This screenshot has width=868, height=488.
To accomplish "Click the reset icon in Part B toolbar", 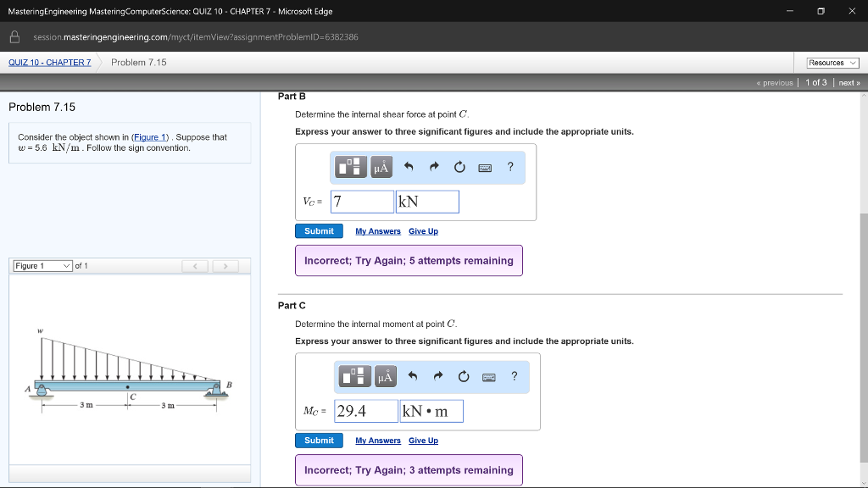I will (459, 168).
